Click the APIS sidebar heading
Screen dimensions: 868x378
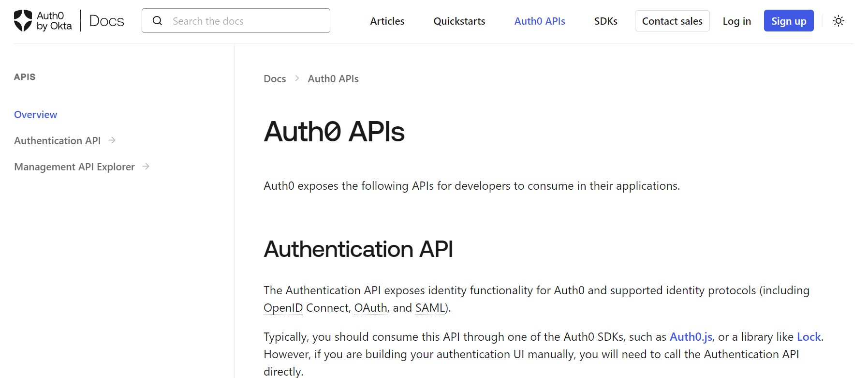pos(25,77)
